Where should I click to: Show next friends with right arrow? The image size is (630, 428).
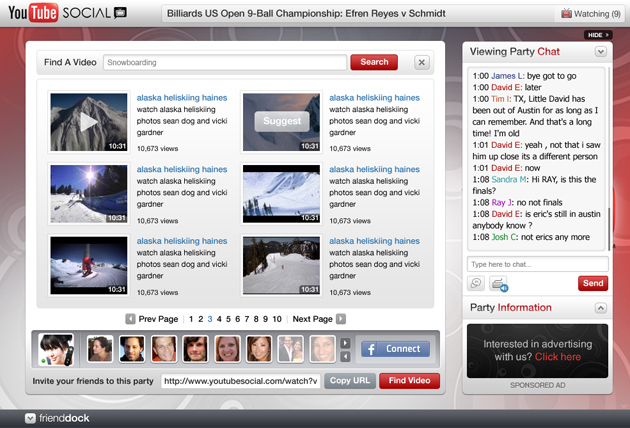click(345, 343)
